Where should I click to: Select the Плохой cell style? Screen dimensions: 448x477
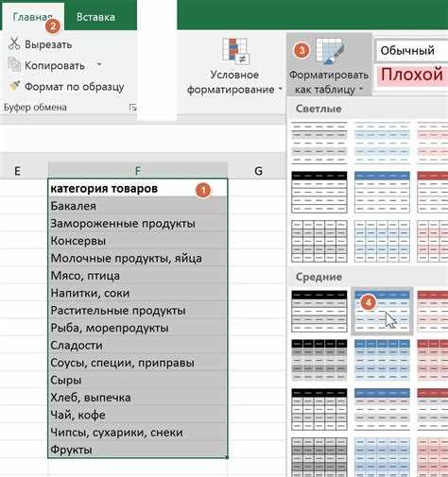click(x=411, y=75)
